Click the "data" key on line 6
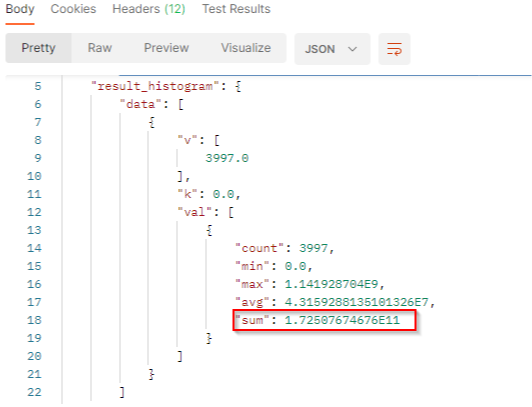The width and height of the screenshot is (532, 407). coord(140,104)
